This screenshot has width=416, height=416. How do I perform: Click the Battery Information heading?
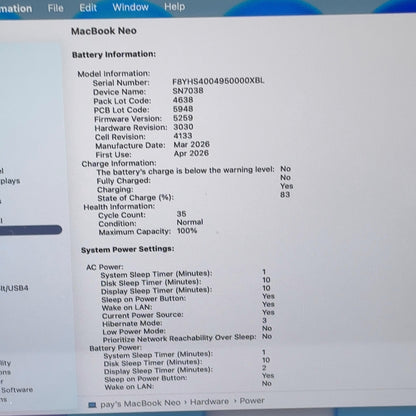[x=114, y=54]
